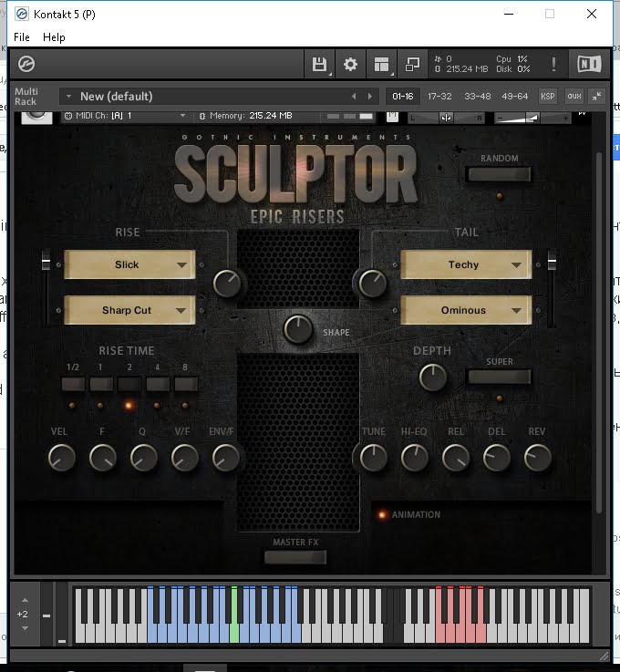The height and width of the screenshot is (672, 620).
Task: Open the MIDI Ch channel dropdown
Action: coord(182,116)
